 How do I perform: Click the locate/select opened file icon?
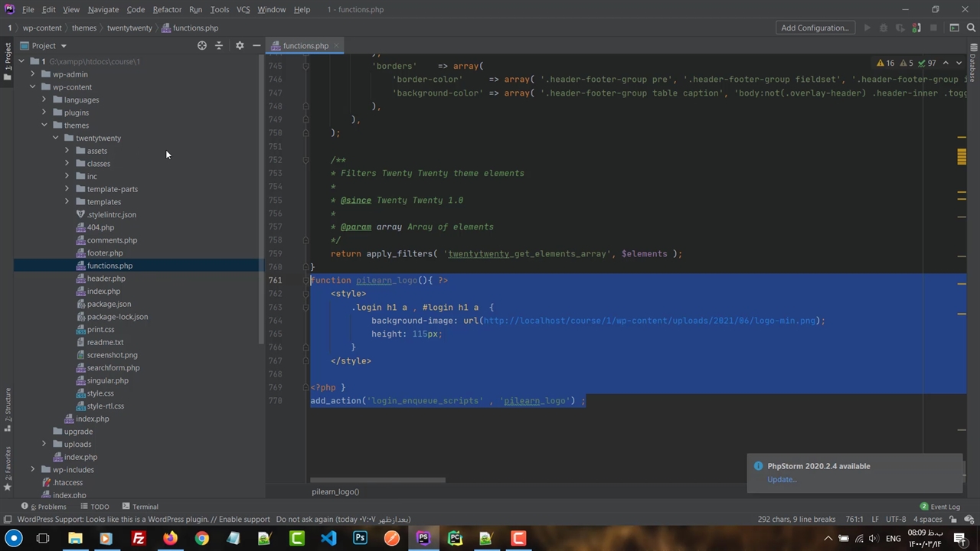tap(202, 46)
